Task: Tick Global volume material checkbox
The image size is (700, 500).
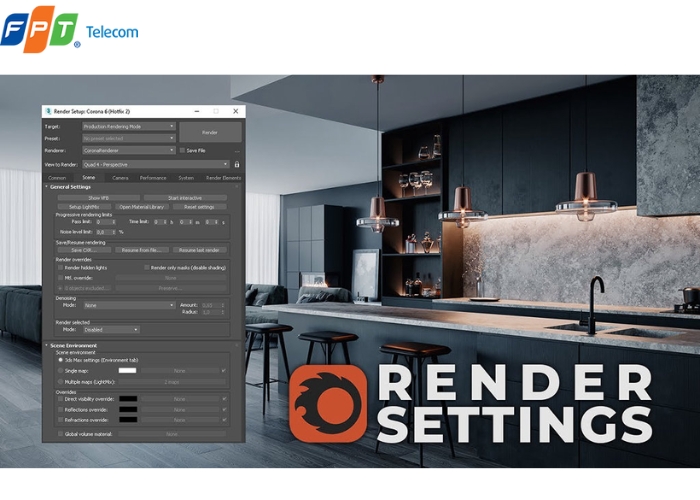Action: tap(60, 433)
